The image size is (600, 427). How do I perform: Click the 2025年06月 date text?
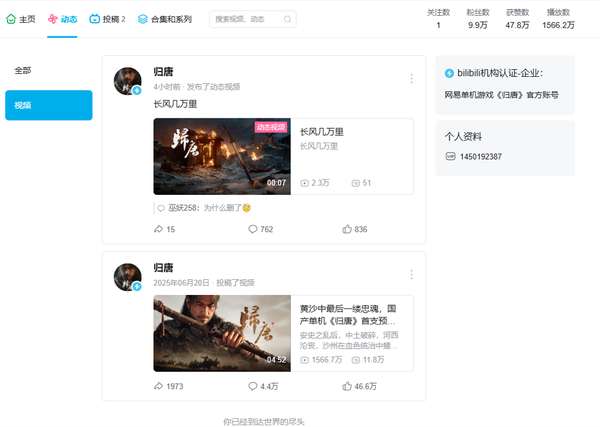181,283
